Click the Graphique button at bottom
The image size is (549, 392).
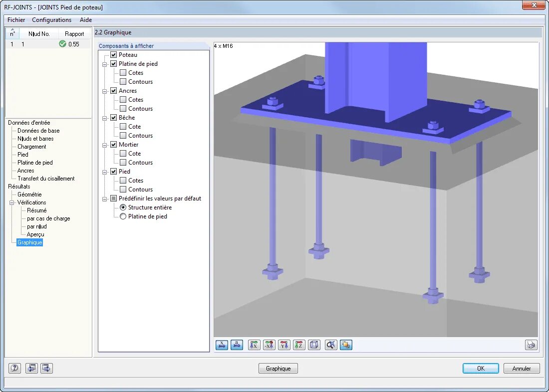(x=278, y=369)
